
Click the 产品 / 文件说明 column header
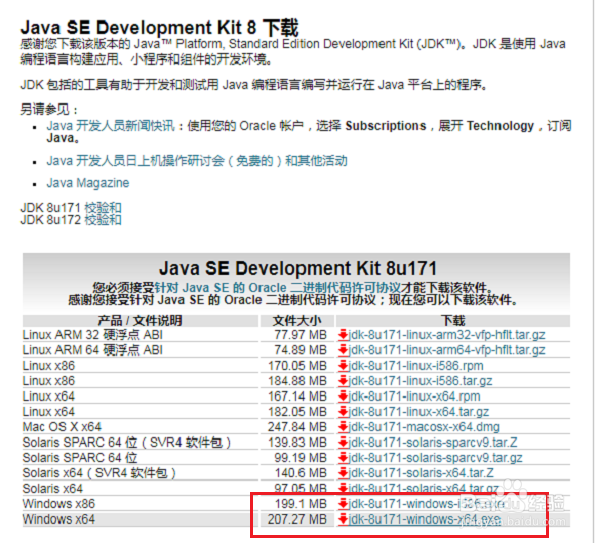coord(140,321)
